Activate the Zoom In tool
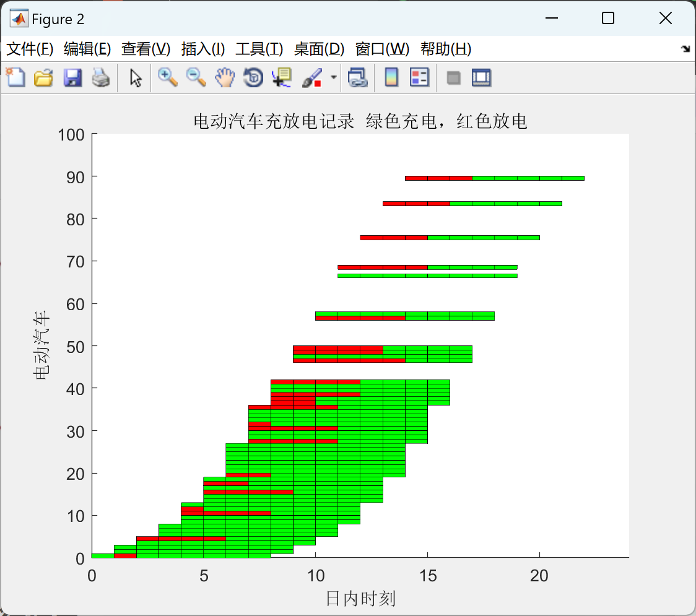696x616 pixels. point(167,77)
